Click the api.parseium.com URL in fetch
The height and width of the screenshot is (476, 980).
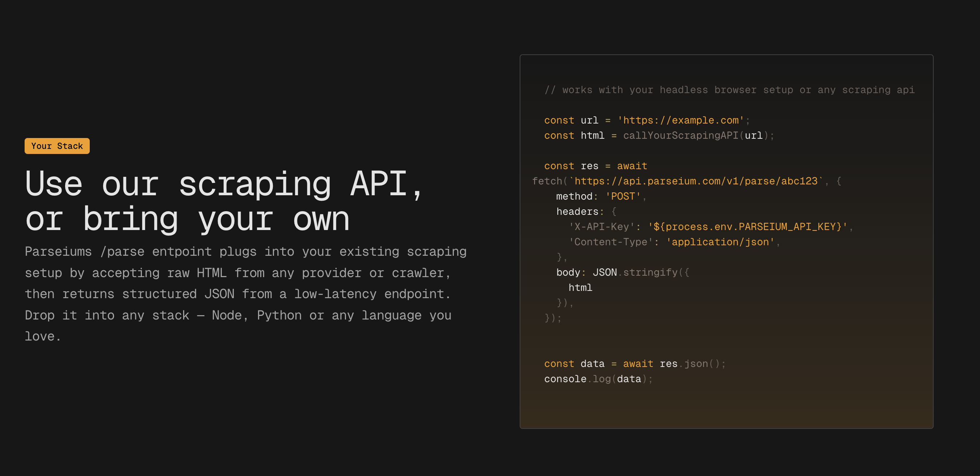pyautogui.click(x=696, y=181)
